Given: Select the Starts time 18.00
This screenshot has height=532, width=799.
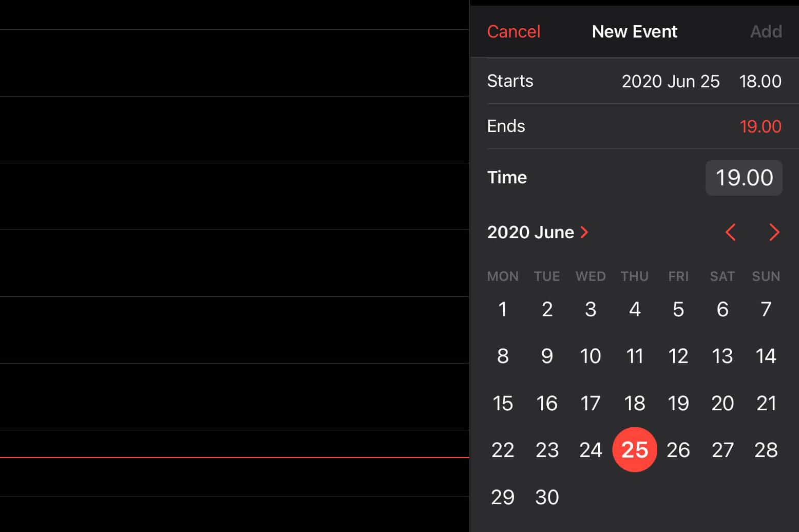Looking at the screenshot, I should [x=760, y=81].
